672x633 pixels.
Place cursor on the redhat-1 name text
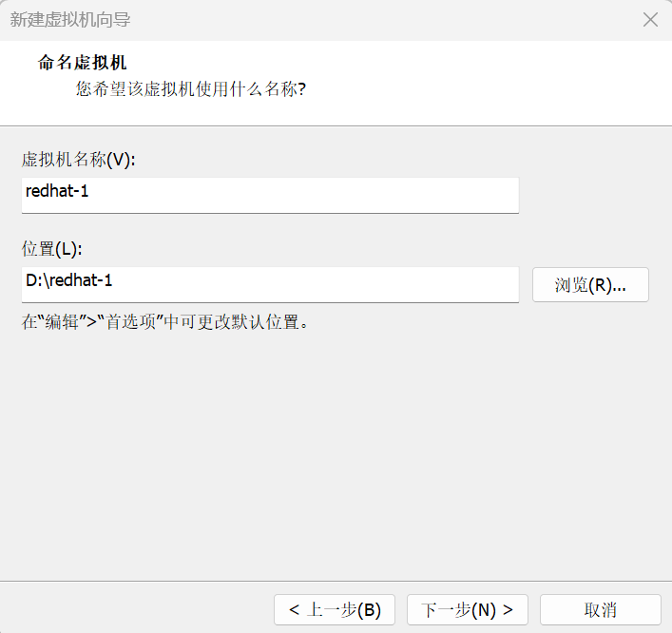57,191
